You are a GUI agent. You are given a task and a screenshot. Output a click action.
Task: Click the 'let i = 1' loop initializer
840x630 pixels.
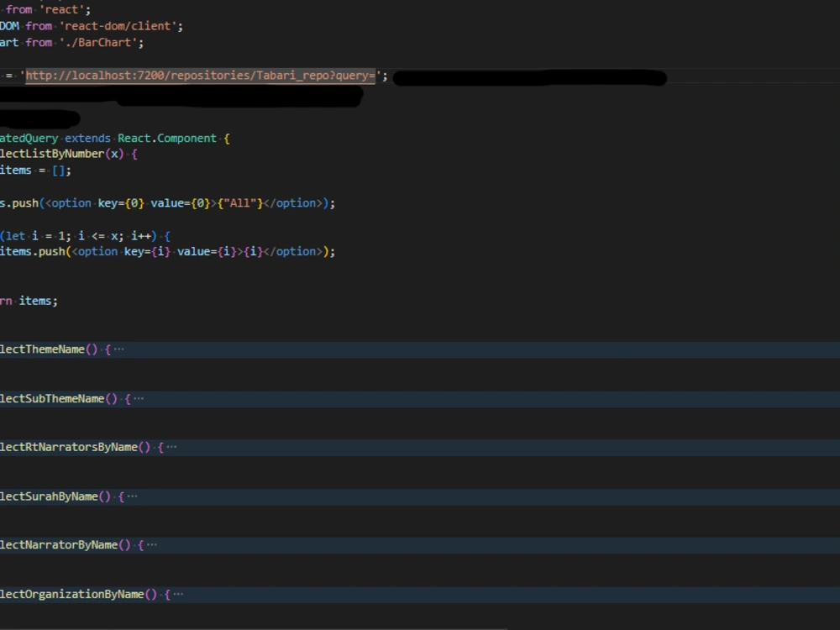click(32, 235)
